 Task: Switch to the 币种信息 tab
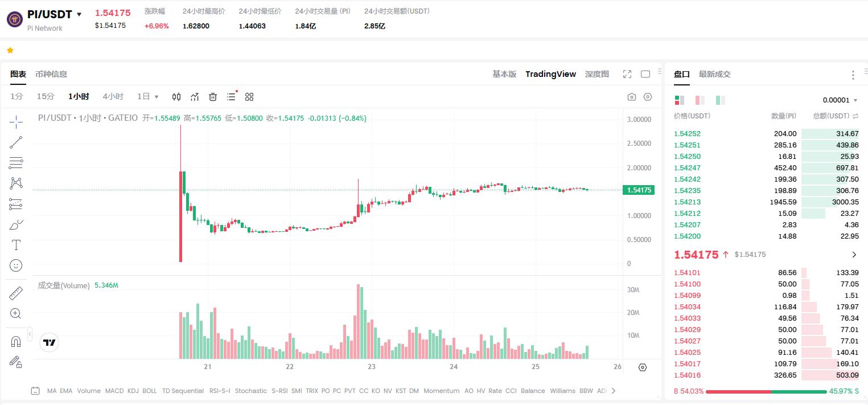click(x=51, y=74)
